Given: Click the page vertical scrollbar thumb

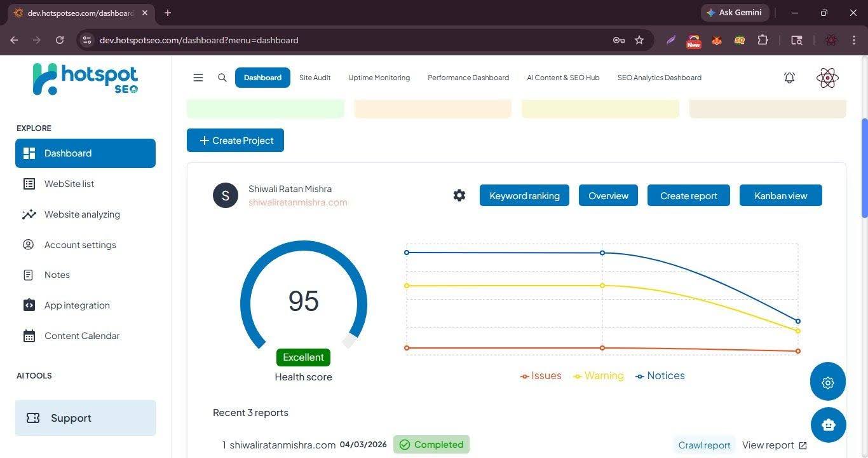Looking at the screenshot, I should 864,169.
